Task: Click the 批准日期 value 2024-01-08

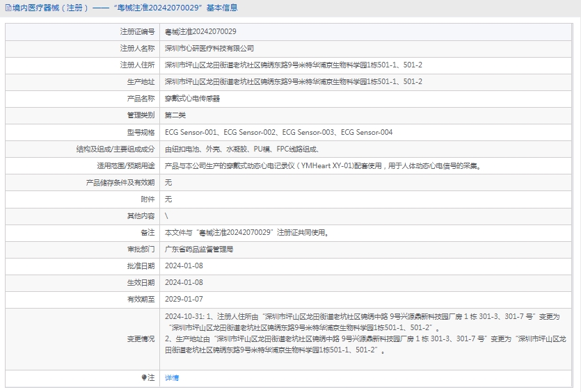Action: pyautogui.click(x=184, y=266)
